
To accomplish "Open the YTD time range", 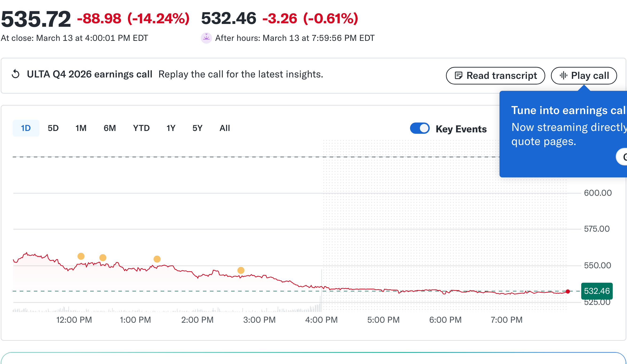I will click(x=141, y=128).
